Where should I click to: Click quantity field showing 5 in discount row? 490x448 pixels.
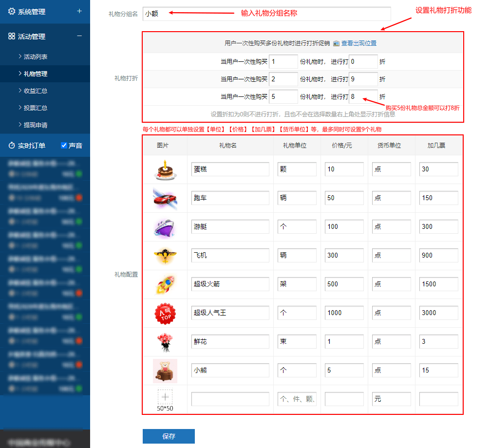[x=283, y=96]
